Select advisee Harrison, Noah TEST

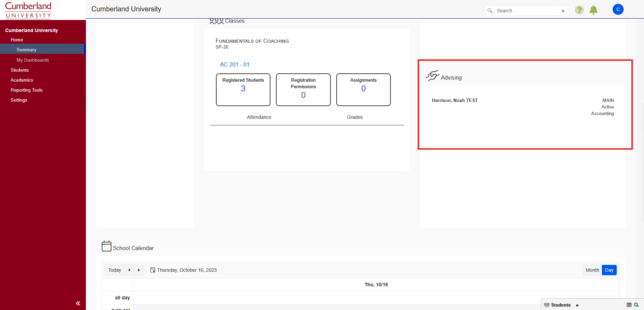(455, 100)
